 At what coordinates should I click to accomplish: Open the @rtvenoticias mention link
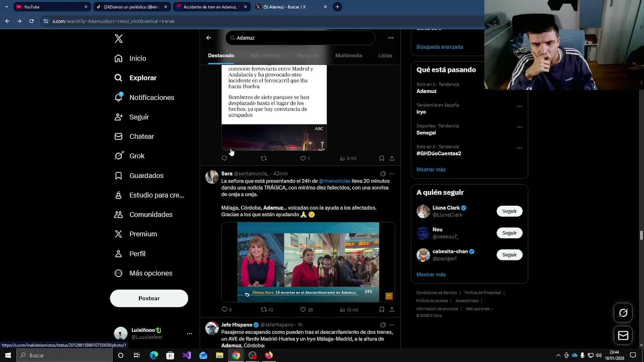(x=335, y=181)
